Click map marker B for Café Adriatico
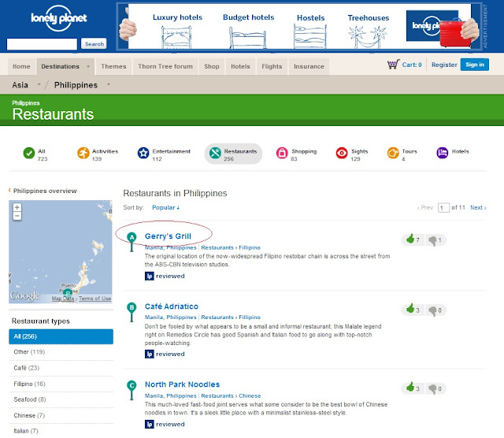504x438 pixels. pos(132,312)
